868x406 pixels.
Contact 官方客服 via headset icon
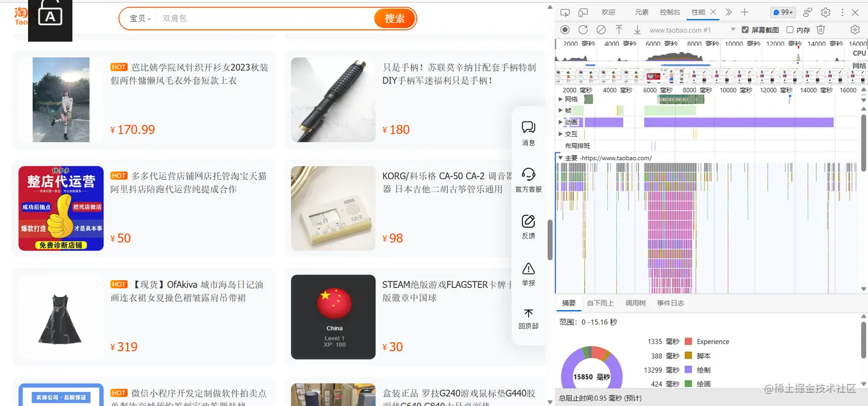click(529, 180)
